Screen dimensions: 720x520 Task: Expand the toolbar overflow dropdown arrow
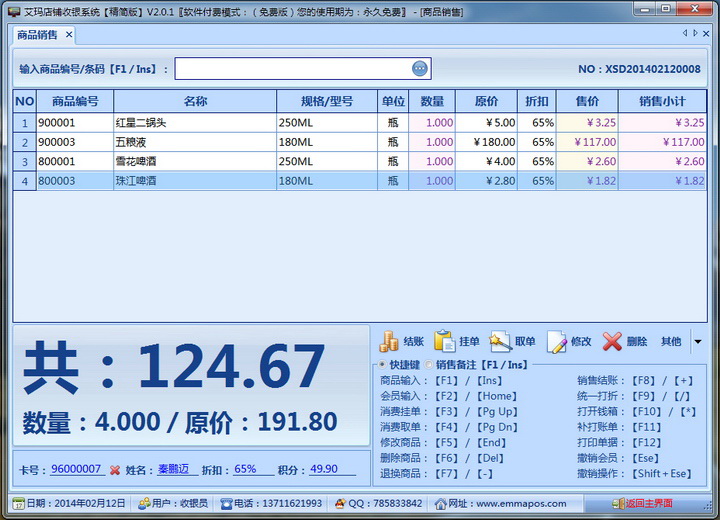pos(698,342)
